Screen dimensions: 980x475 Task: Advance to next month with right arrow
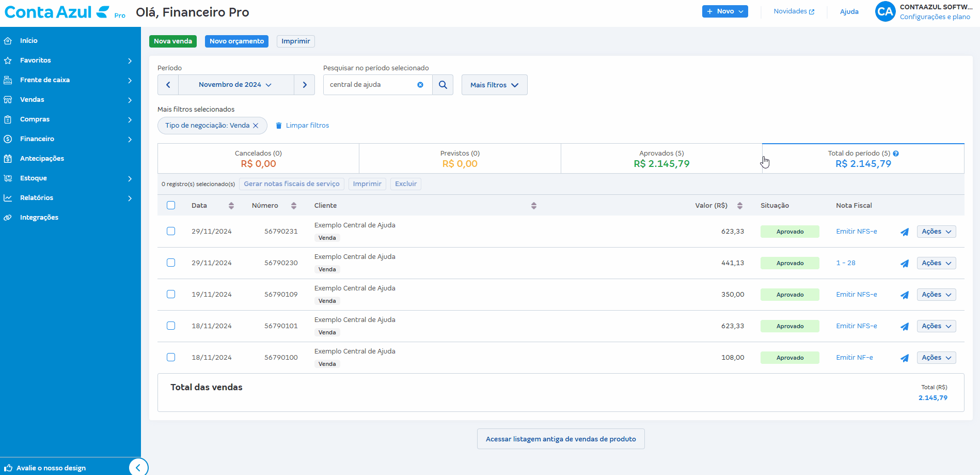[305, 85]
